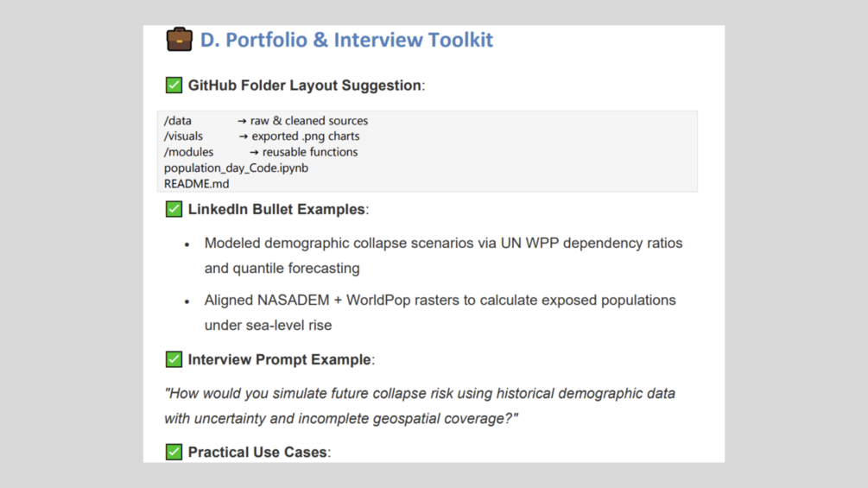Viewport: 868px width, 488px height.
Task: Click the GitHub Folder Layout Suggestion heading
Action: [306, 86]
